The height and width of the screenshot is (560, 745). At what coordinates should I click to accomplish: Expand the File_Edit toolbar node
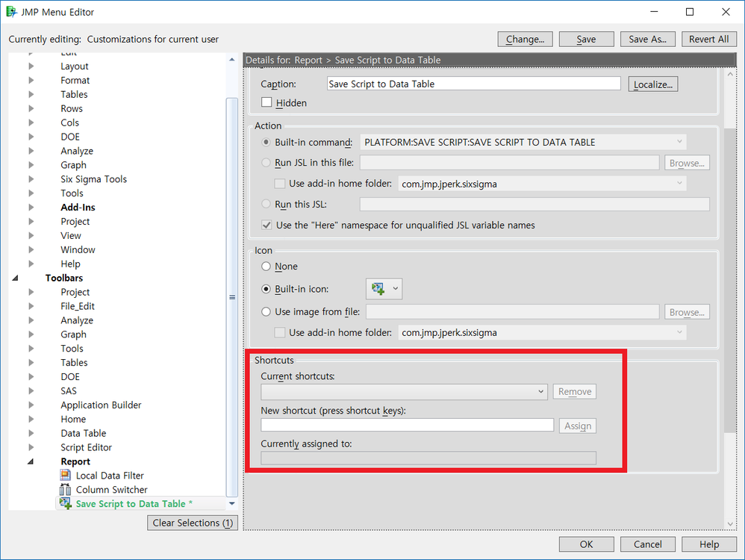coord(31,305)
